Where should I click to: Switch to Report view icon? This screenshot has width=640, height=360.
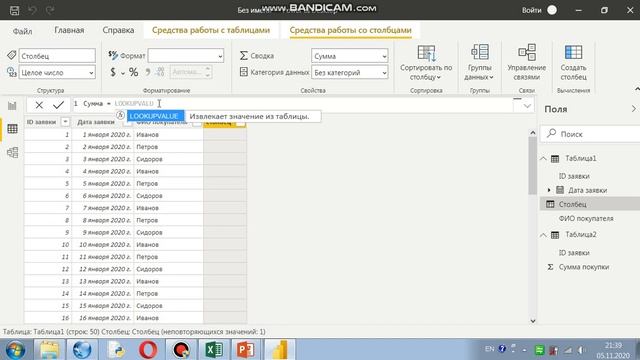click(x=12, y=106)
